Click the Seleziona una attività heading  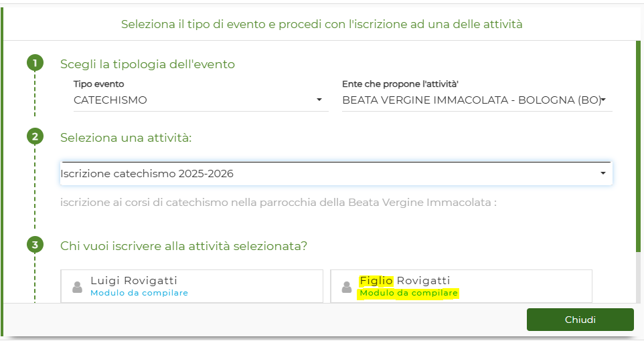tap(126, 138)
